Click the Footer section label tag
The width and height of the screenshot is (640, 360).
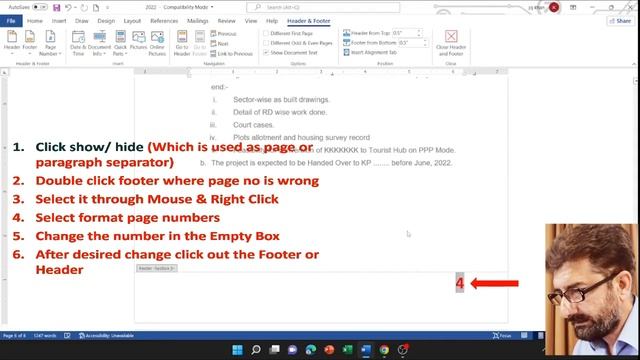click(x=157, y=268)
